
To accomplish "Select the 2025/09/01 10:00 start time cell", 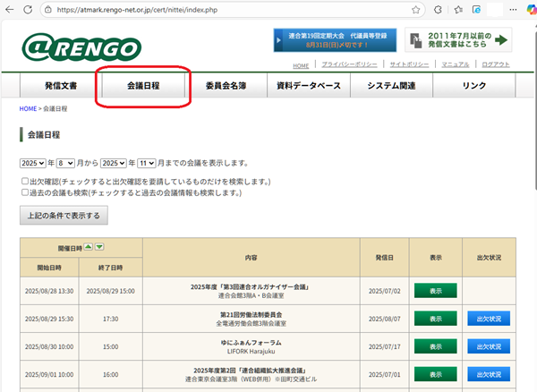I will 49,374.
